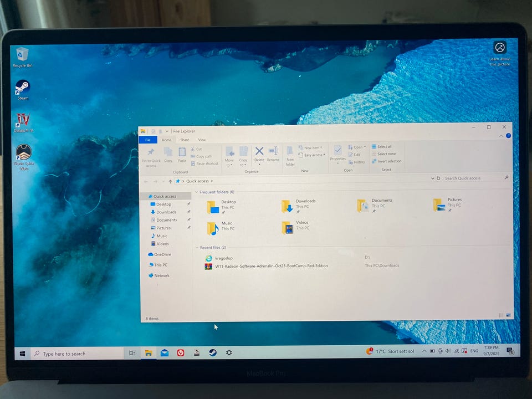
Task: Click the Steam desktop shortcut
Action: pyautogui.click(x=23, y=90)
